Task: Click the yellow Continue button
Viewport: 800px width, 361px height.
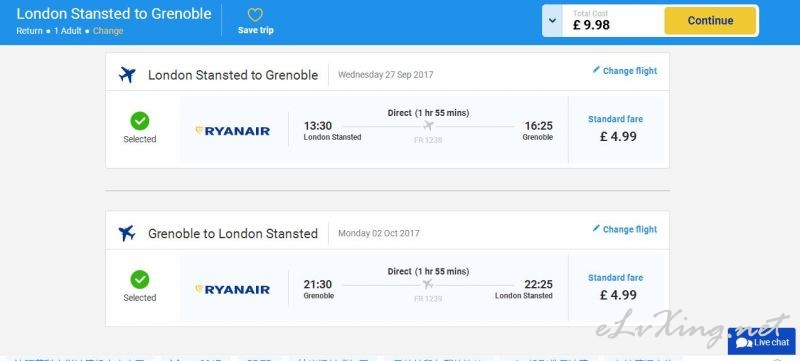Action: click(710, 21)
